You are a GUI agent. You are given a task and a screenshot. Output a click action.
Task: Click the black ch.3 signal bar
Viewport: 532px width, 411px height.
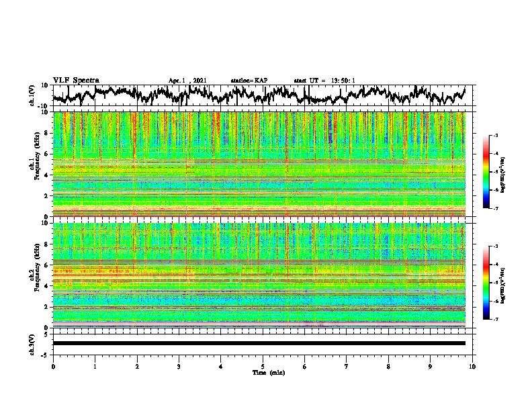(x=259, y=343)
